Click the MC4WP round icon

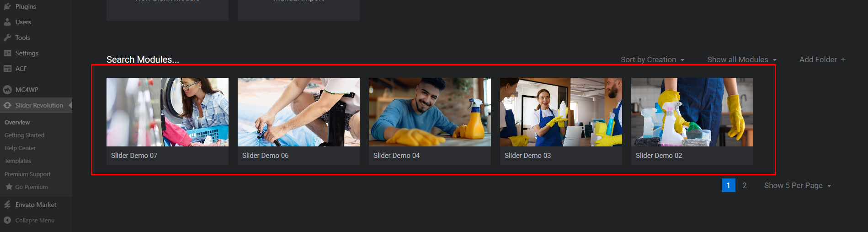pyautogui.click(x=7, y=90)
